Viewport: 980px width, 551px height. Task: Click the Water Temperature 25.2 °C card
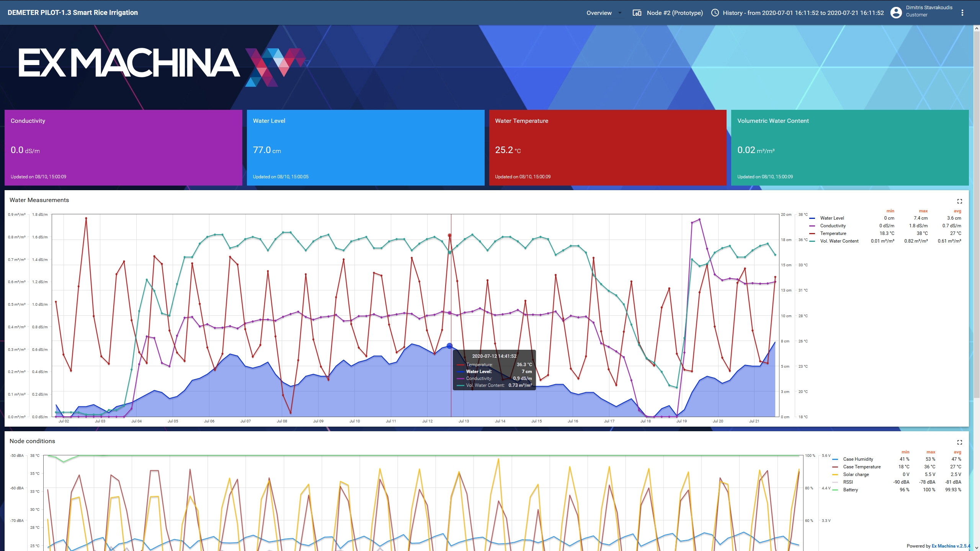coord(608,148)
